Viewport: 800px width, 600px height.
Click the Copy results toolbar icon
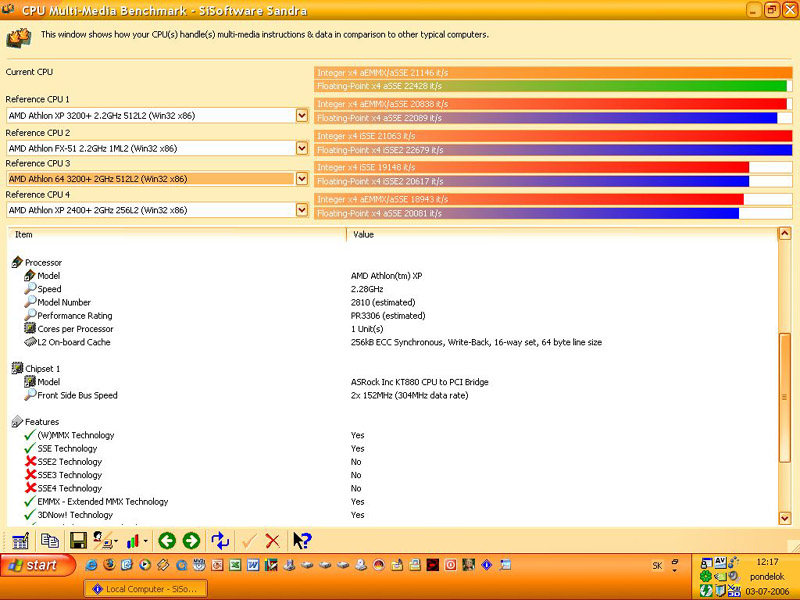pos(49,540)
